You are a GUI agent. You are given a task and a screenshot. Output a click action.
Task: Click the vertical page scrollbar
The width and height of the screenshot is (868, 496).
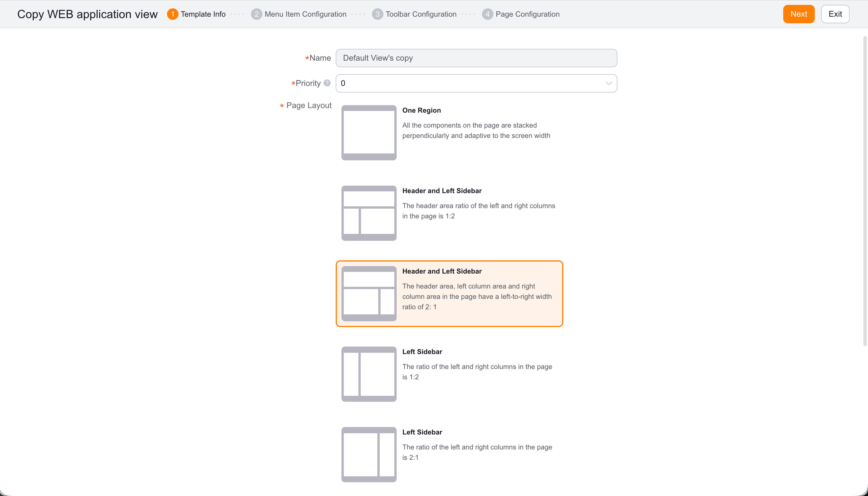coord(865,191)
